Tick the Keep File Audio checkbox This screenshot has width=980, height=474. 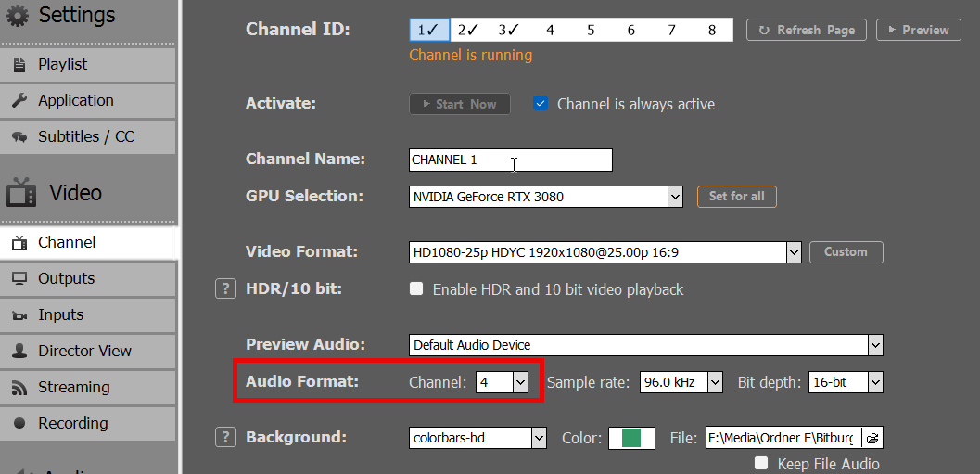click(761, 463)
